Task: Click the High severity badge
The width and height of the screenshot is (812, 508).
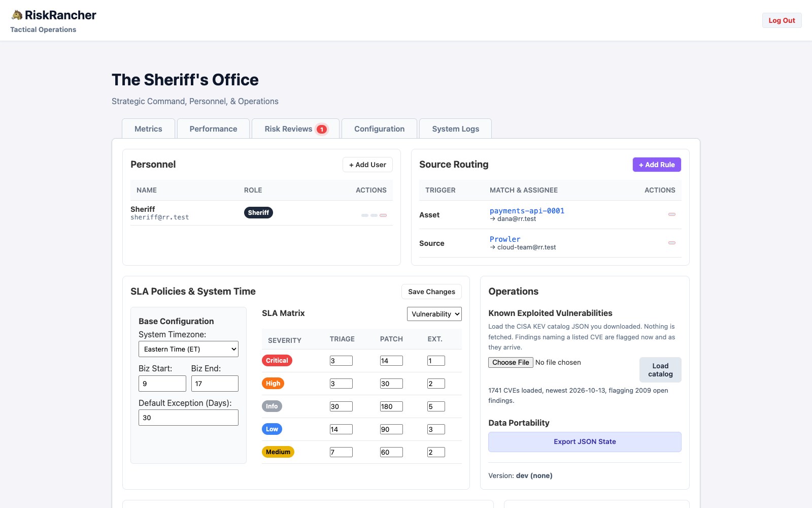Action: (x=273, y=384)
